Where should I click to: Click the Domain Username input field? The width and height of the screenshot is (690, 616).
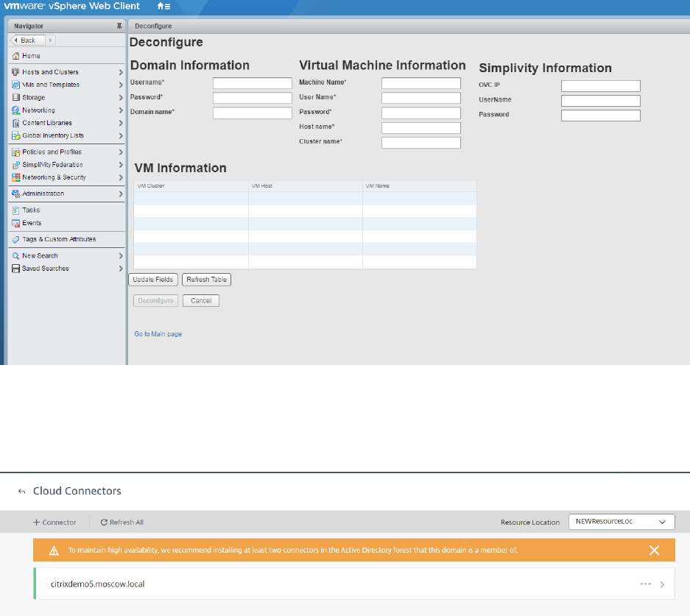[253, 84]
